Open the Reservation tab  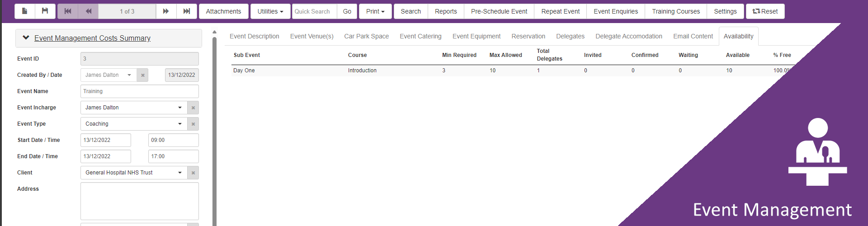[528, 36]
